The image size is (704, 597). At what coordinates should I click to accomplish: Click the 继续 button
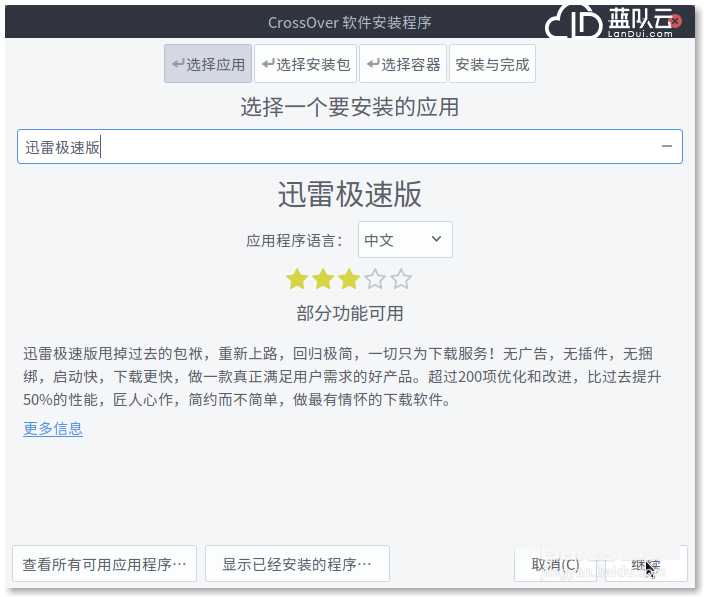(x=646, y=564)
